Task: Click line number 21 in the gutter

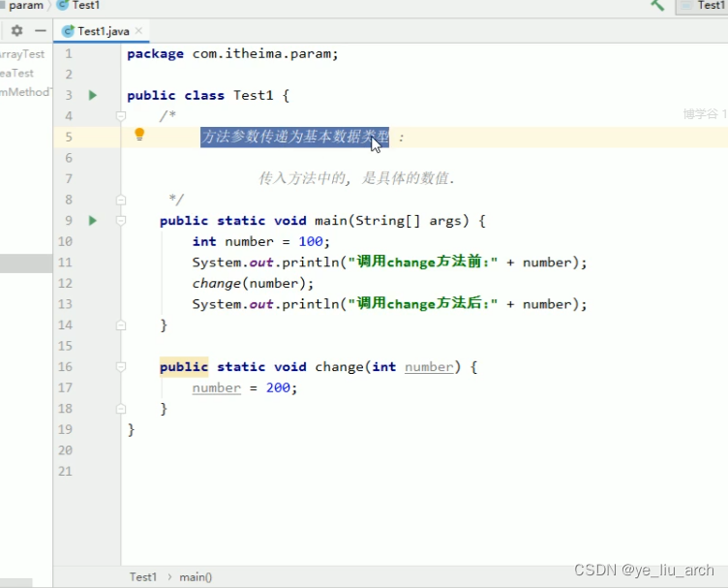Action: pos(65,471)
